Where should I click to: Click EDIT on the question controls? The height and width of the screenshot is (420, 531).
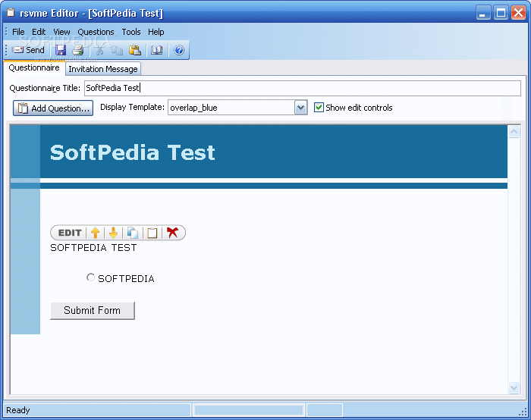point(70,233)
